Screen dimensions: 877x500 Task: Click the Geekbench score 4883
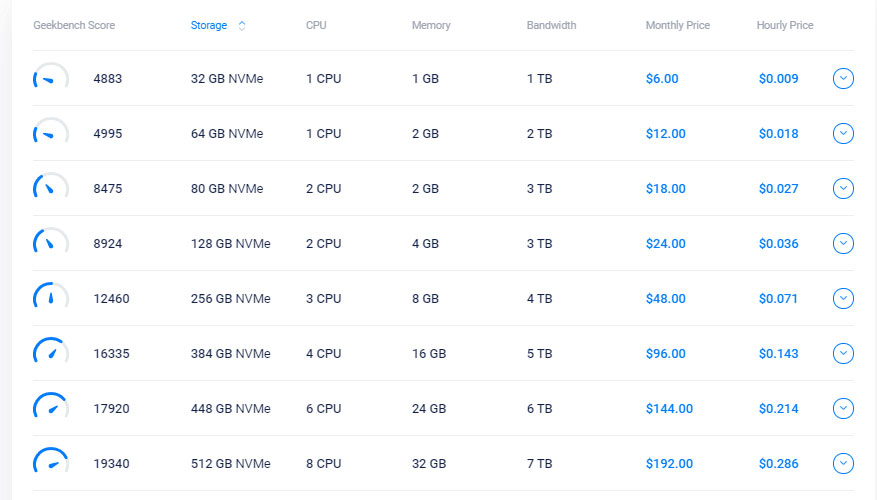107,79
